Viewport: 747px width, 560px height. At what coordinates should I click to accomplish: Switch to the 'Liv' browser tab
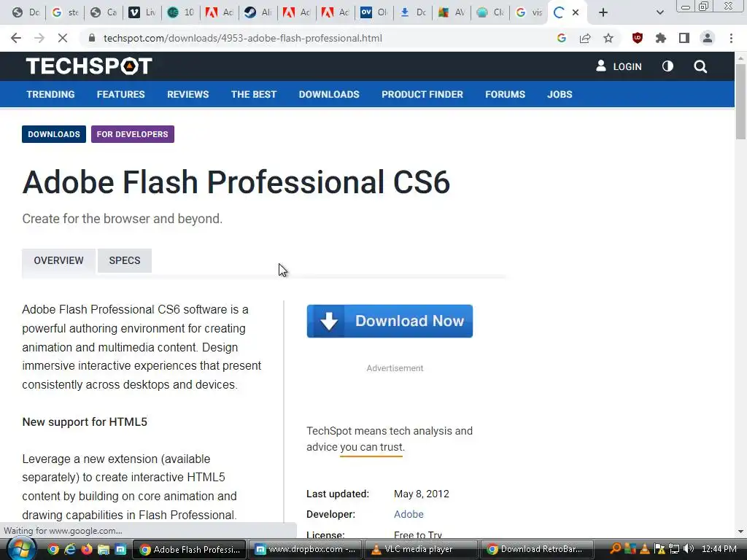[142, 12]
